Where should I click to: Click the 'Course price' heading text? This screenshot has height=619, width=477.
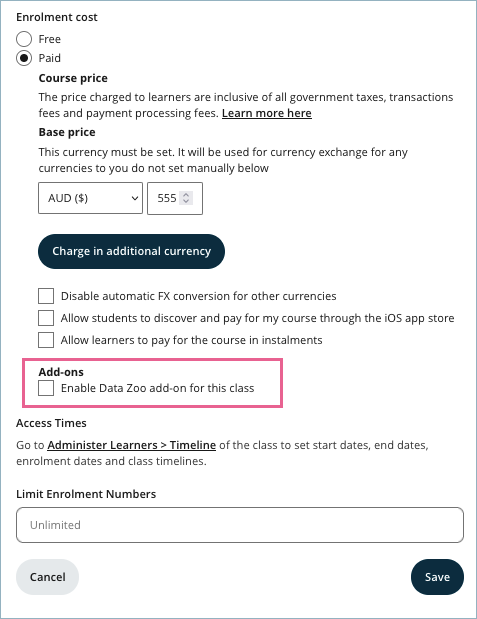[73, 78]
